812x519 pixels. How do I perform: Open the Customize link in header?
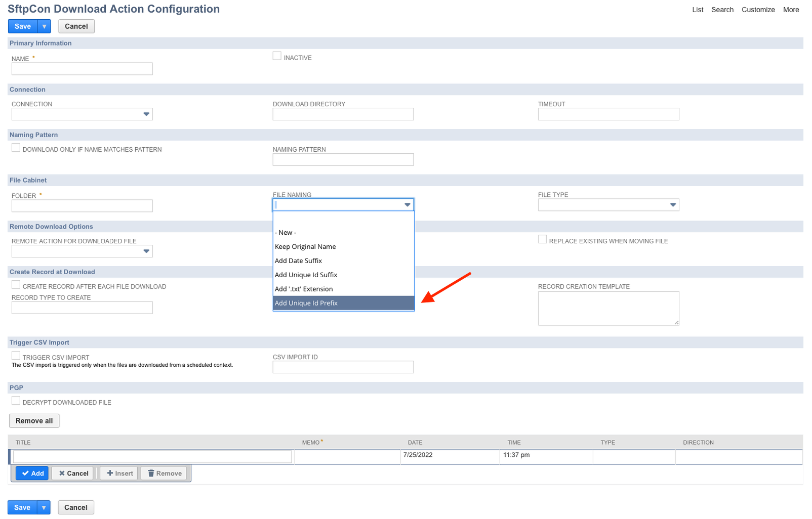click(x=758, y=10)
